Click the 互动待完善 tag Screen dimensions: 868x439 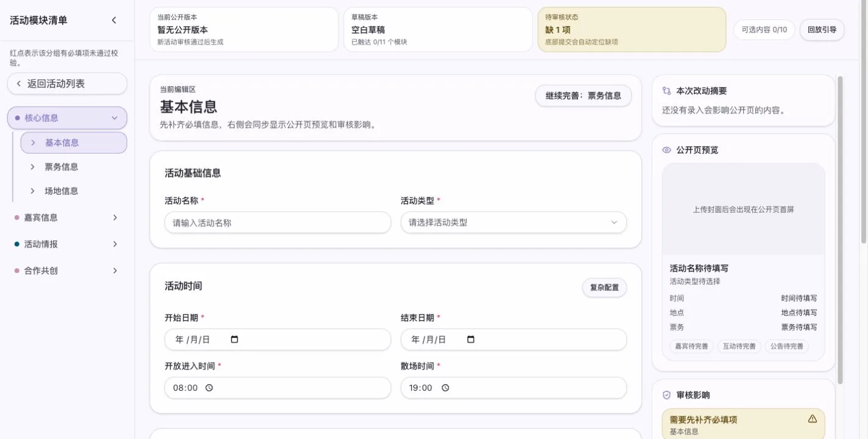coord(739,346)
